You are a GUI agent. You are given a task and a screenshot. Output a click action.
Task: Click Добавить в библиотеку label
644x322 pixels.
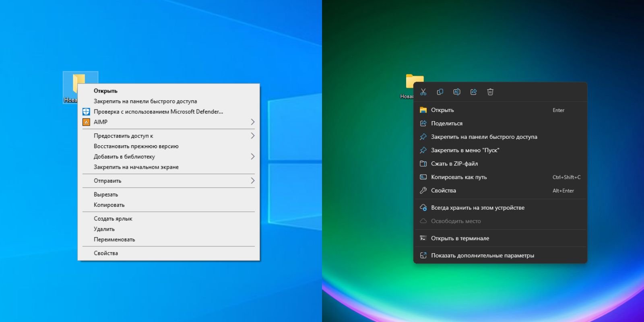pyautogui.click(x=124, y=157)
